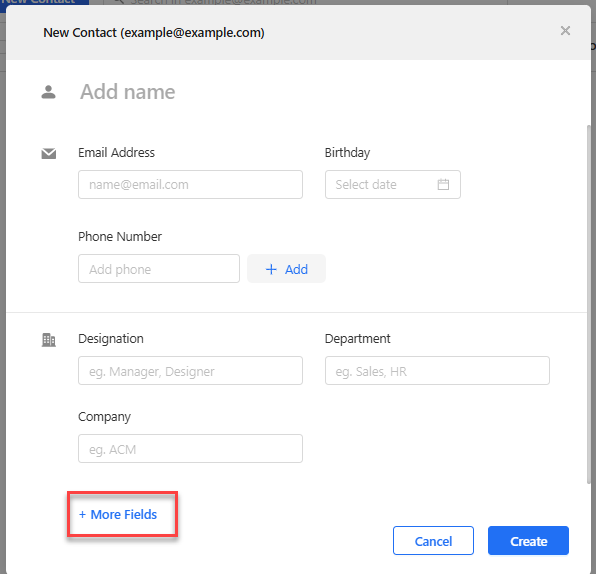Click the Designation label
This screenshot has width=596, height=574.
(x=111, y=339)
